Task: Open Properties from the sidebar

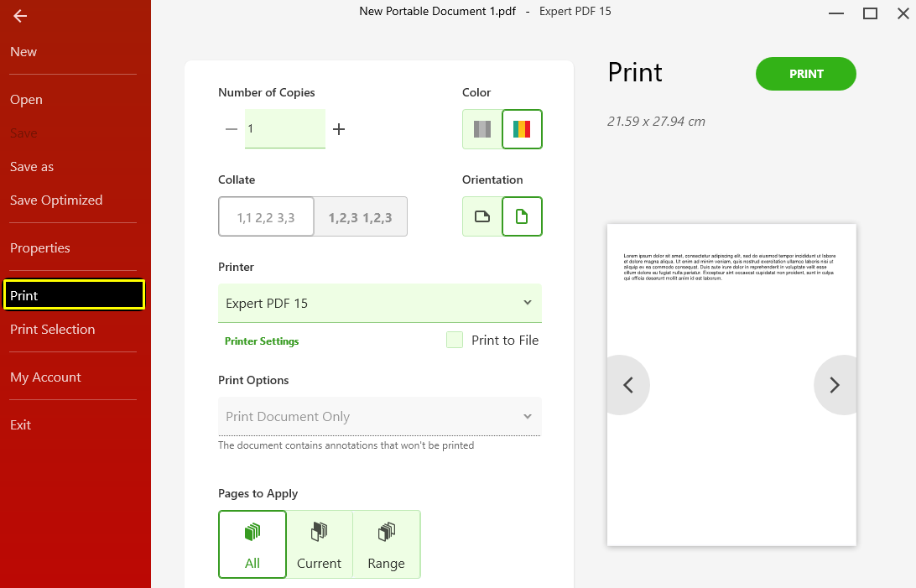Action: coord(39,248)
